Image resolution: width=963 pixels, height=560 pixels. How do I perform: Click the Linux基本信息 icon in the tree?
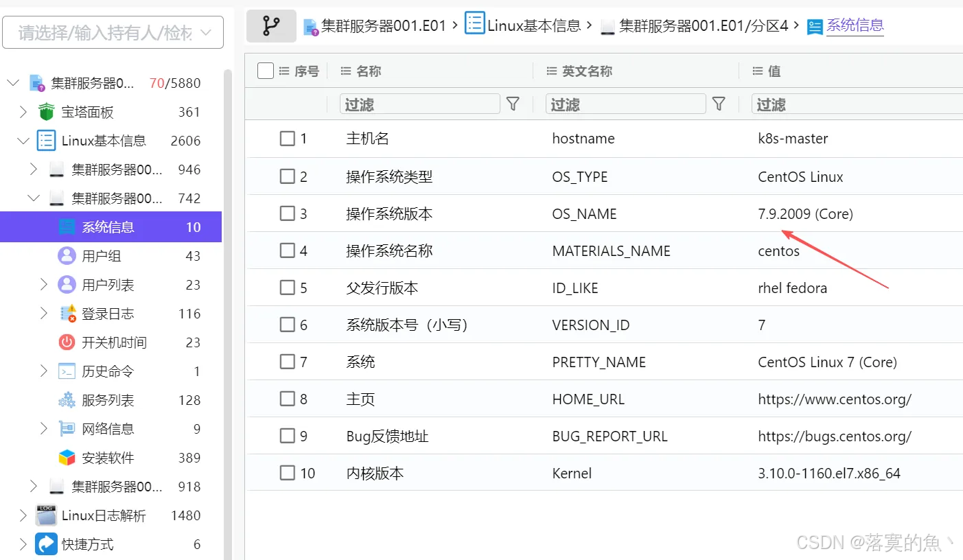[46, 141]
